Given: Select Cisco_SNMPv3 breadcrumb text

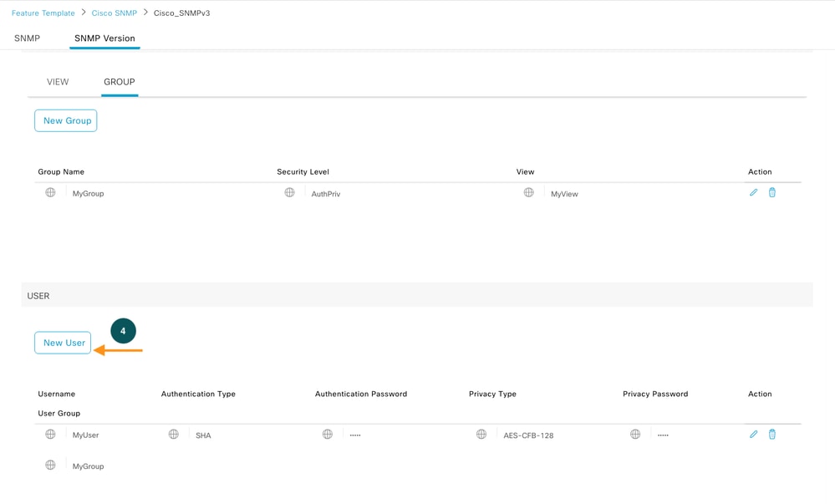Looking at the screenshot, I should (x=181, y=13).
